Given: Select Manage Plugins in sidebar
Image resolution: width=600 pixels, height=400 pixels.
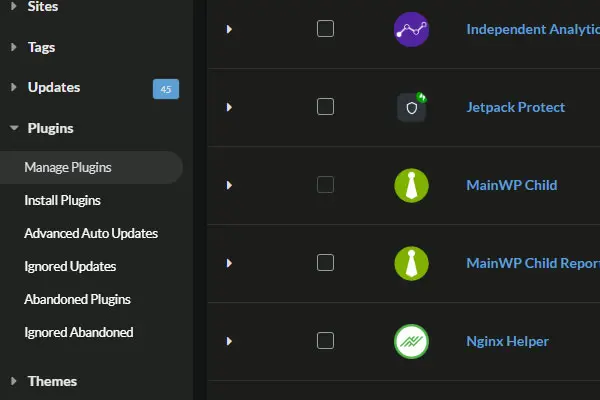Looking at the screenshot, I should pos(91,167).
